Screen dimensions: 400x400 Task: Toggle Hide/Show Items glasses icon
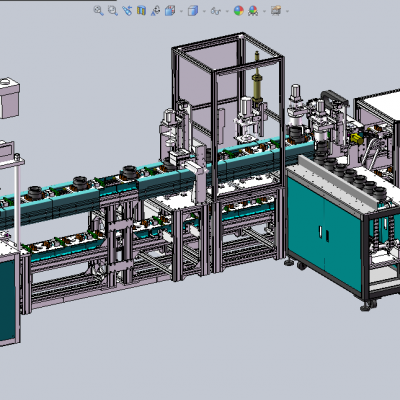pyautogui.click(x=216, y=11)
